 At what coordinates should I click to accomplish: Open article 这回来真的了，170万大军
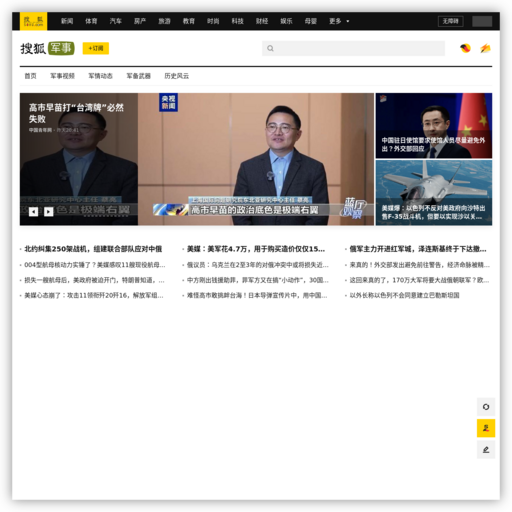click(x=419, y=280)
